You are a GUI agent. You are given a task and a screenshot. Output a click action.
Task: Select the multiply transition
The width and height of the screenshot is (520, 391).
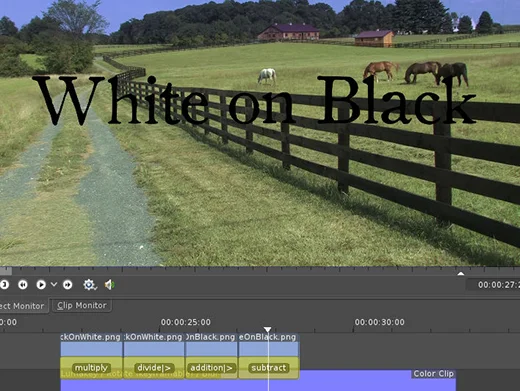(x=91, y=368)
